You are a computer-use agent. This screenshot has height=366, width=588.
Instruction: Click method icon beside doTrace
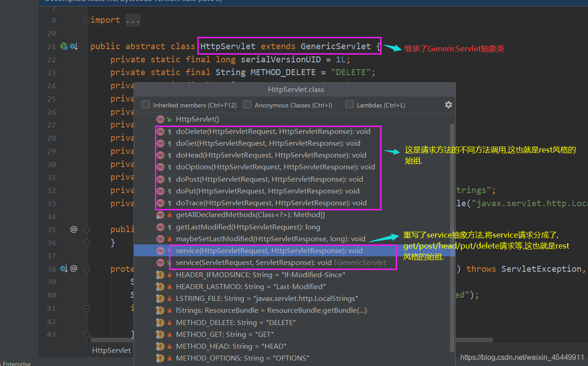coord(160,203)
